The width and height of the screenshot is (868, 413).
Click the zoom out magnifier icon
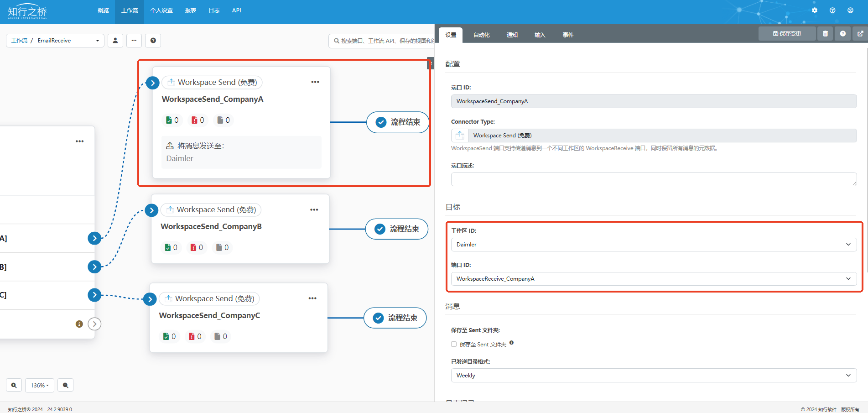tap(66, 385)
